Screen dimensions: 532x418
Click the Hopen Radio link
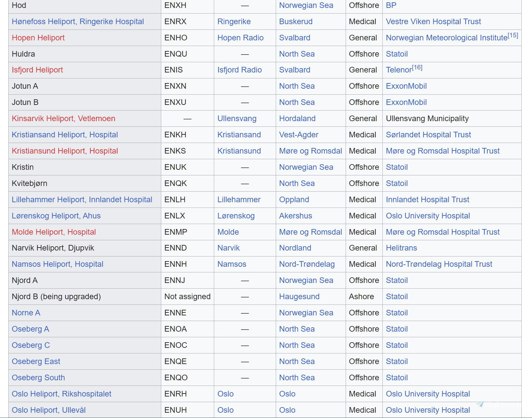pos(241,38)
